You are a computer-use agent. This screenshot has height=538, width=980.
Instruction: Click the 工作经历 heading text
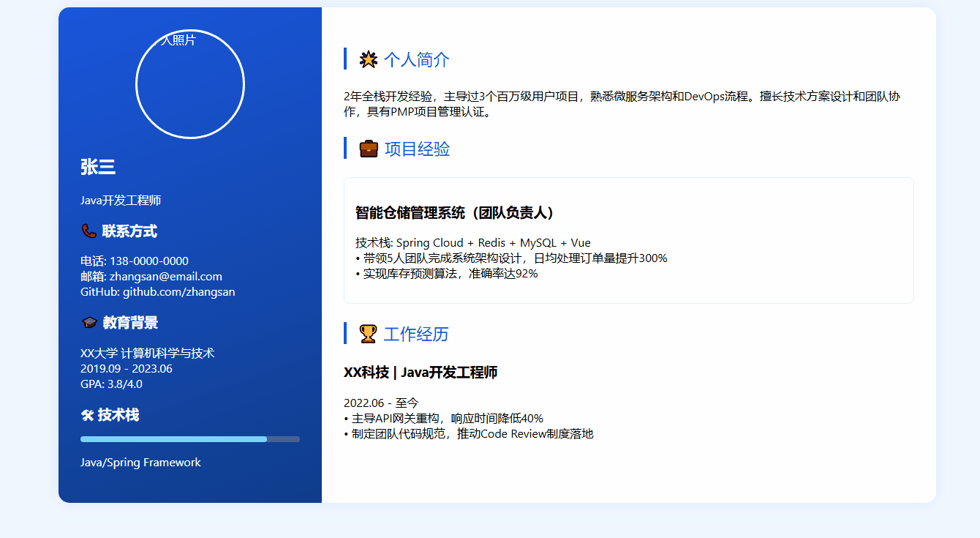point(416,334)
